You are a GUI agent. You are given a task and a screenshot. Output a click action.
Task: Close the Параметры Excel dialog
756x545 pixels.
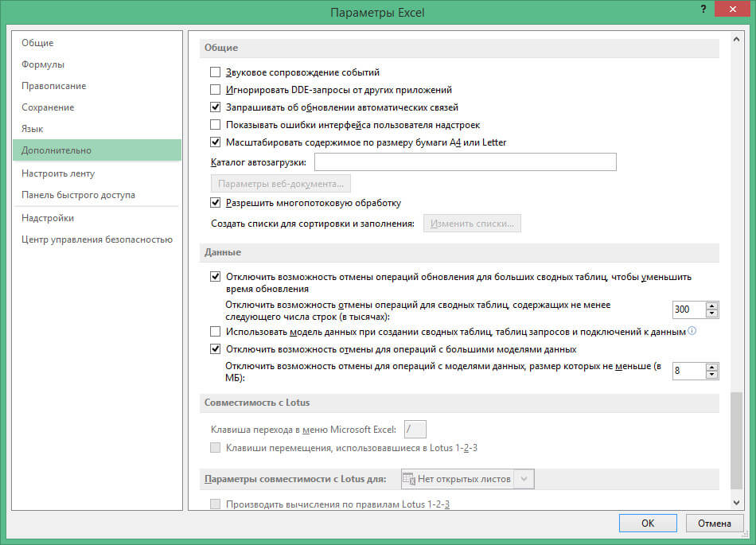[x=732, y=10]
